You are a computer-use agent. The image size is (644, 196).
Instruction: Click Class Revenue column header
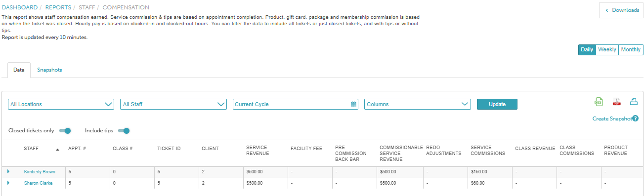click(535, 149)
